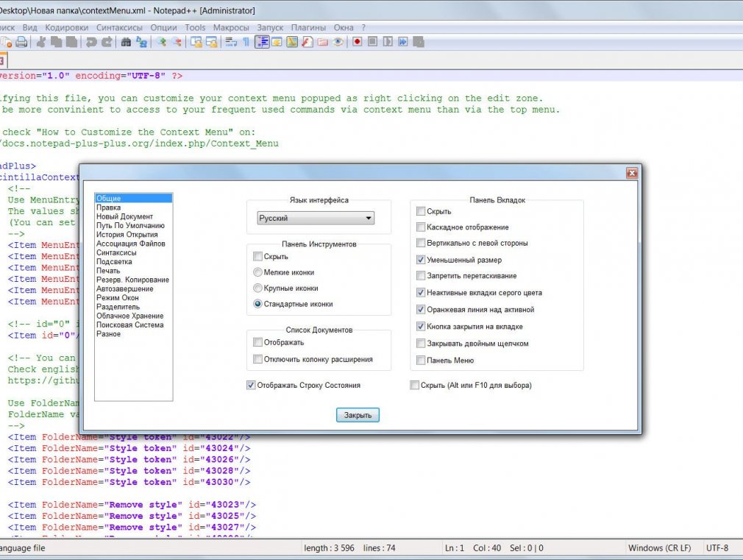Check Закрывать двойным щелчком

click(421, 344)
